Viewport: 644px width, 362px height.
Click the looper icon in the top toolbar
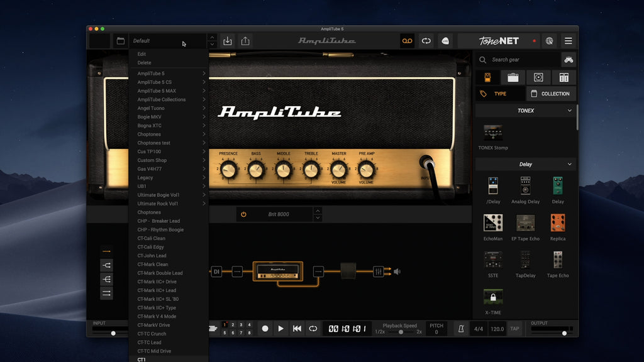pos(406,40)
